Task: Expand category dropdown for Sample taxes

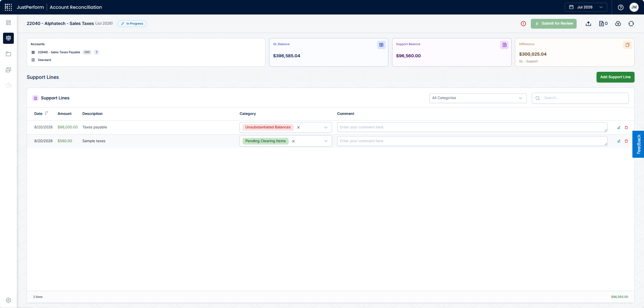Action: point(326,141)
